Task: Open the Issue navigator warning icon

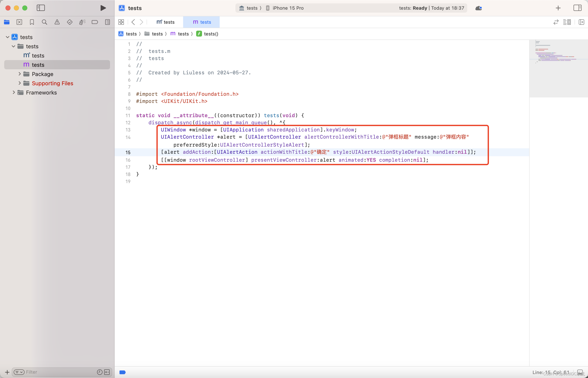Action: point(57,22)
